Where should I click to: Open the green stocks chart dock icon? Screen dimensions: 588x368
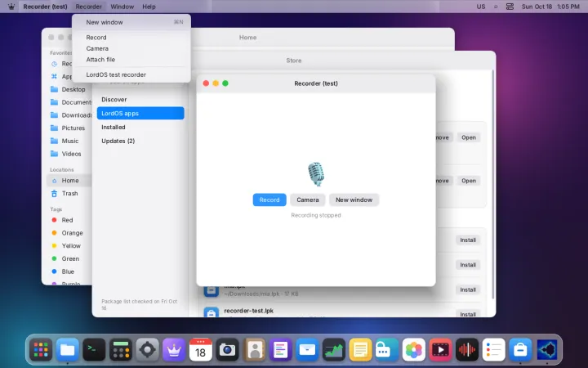[x=334, y=350]
